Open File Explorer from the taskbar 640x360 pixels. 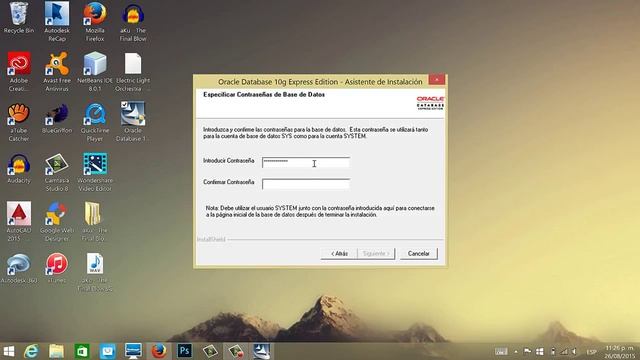[56, 351]
